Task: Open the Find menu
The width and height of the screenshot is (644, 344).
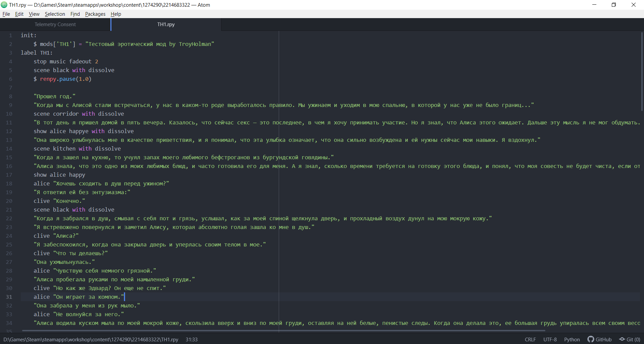Action: pos(75,14)
